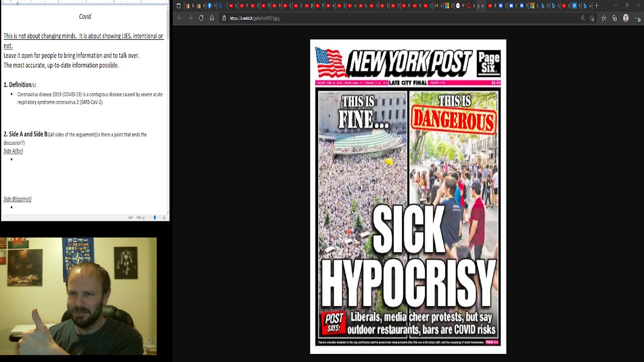This screenshot has height=362, width=644.
Task: Zoom out in the Word document
Action: (143, 218)
